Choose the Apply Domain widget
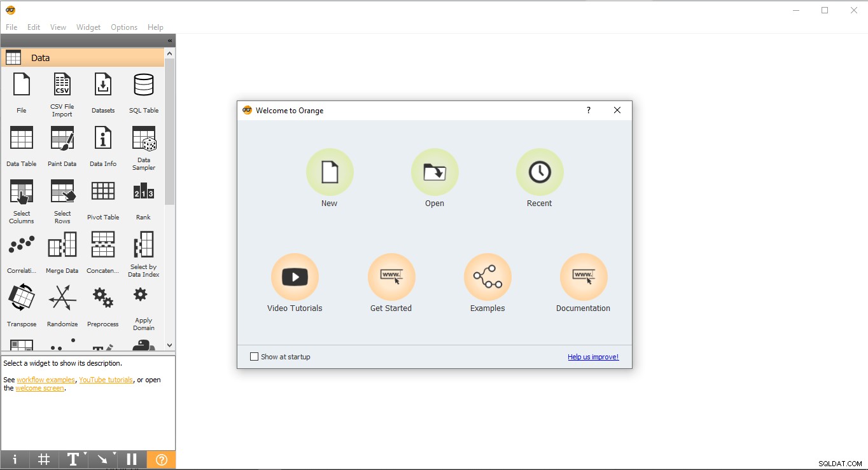Screen dimensions: 868x470 point(141,294)
